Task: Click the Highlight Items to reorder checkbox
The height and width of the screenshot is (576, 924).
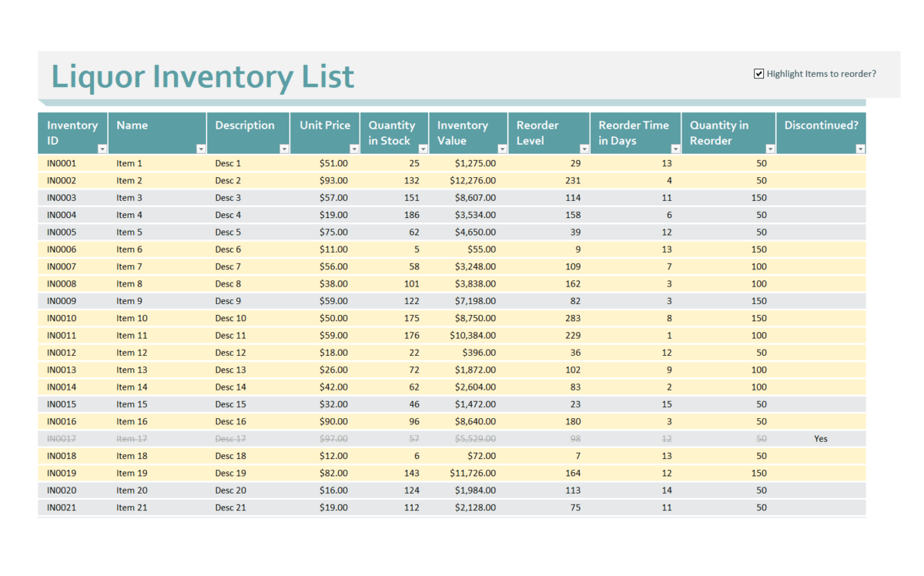Action: (x=758, y=73)
